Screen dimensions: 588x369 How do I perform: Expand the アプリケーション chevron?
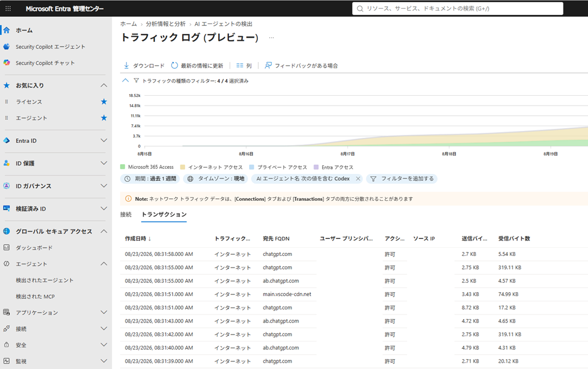click(x=104, y=312)
